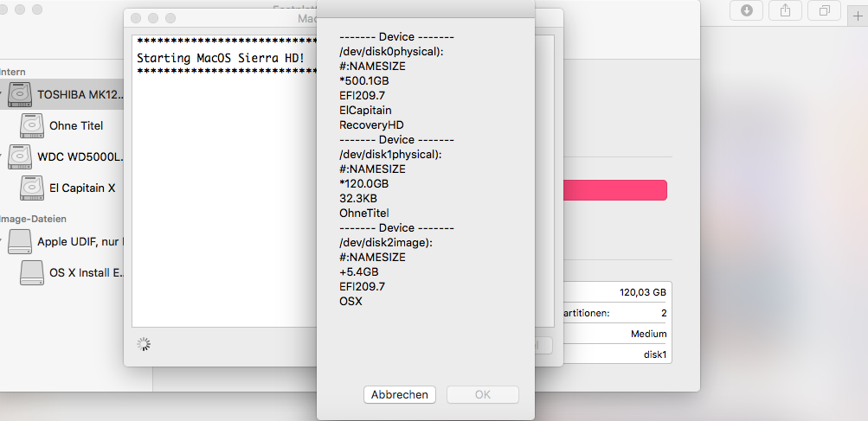Image resolution: width=868 pixels, height=421 pixels.
Task: Collapse the TOSHIBA MK12 disk tree
Action: point(2,94)
